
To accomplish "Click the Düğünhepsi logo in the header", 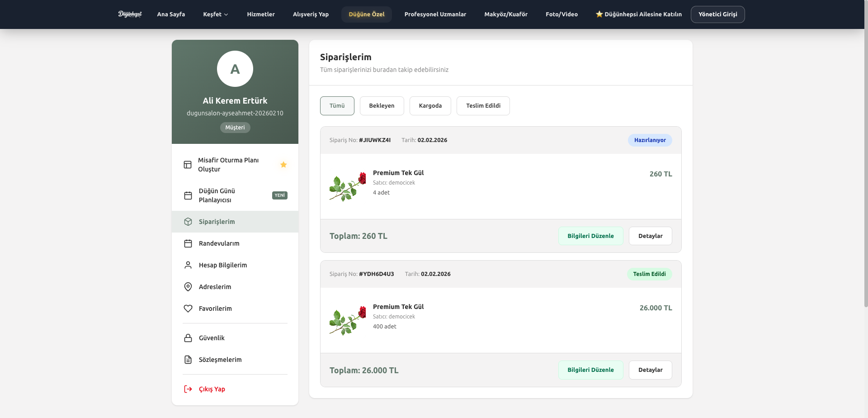I will click(x=130, y=14).
